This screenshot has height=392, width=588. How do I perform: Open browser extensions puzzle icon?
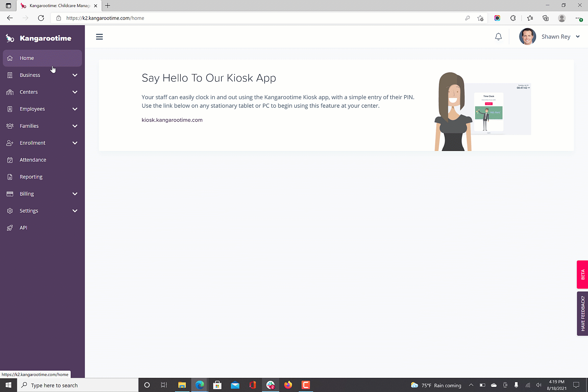(x=513, y=18)
